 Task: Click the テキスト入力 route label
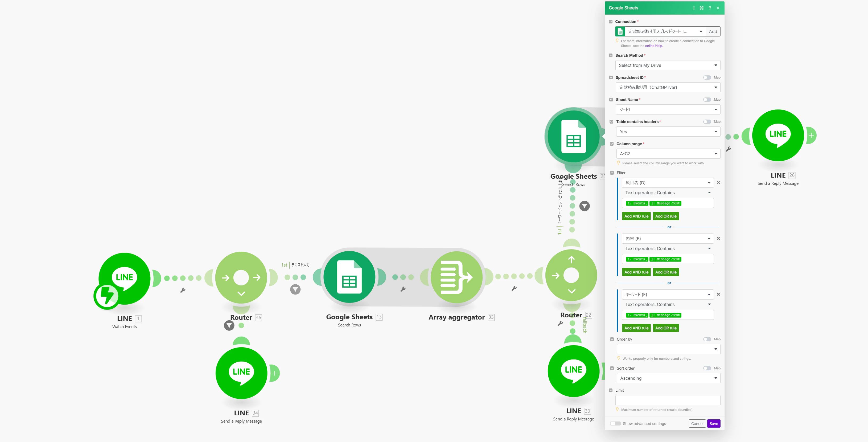pos(300,265)
